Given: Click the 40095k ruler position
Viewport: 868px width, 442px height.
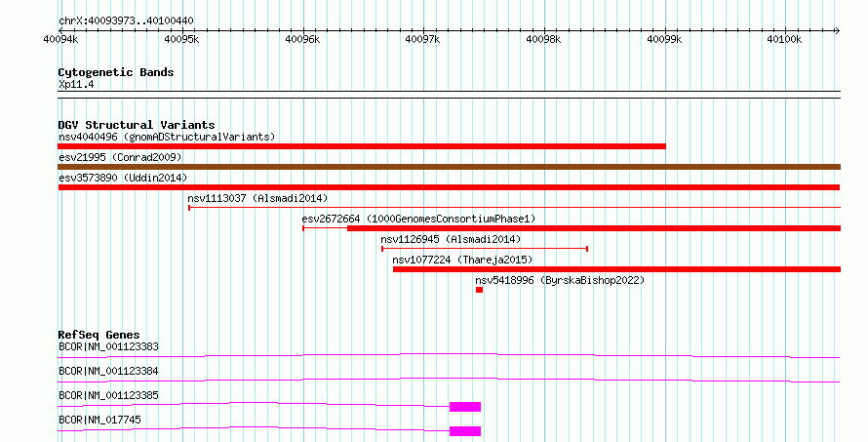Looking at the screenshot, I should point(181,39).
